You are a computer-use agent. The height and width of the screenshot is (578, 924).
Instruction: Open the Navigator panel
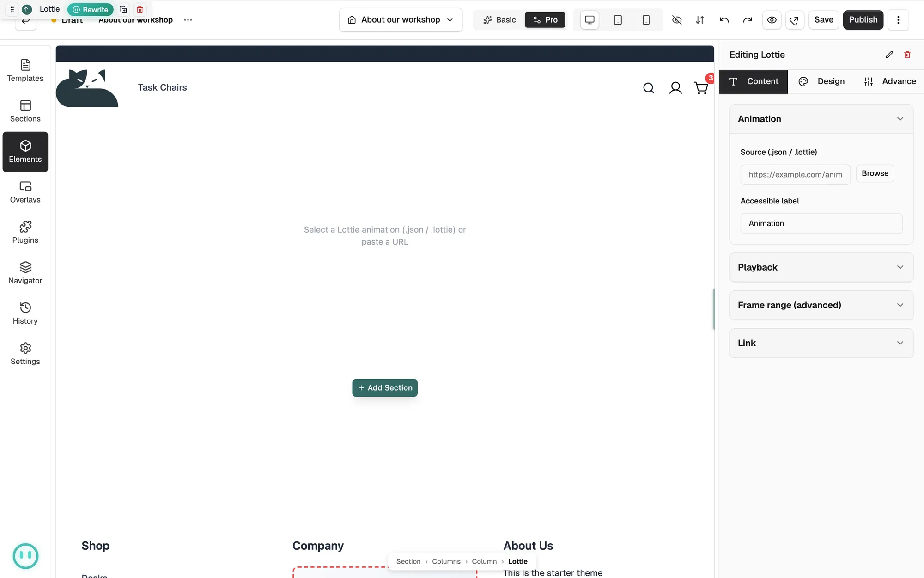click(25, 273)
